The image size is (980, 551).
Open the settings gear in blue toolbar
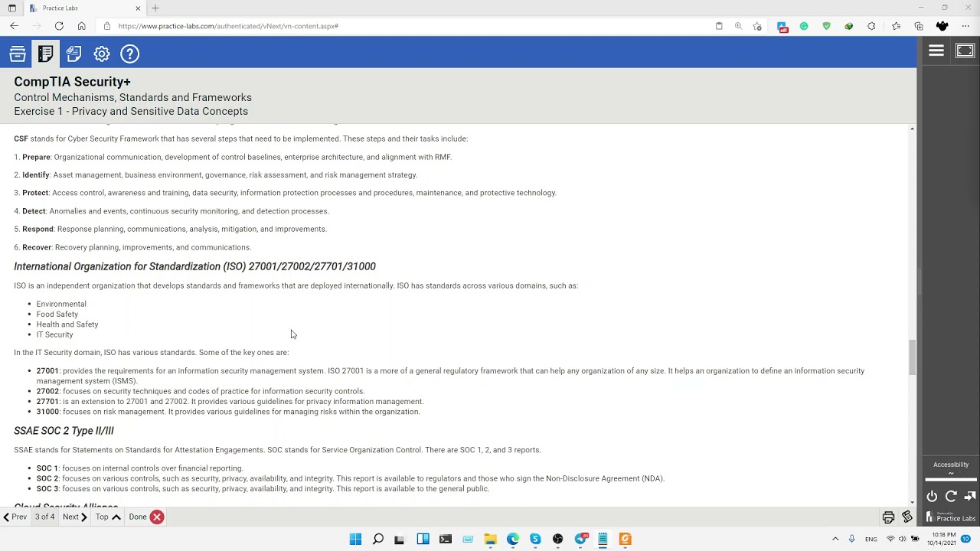point(102,54)
